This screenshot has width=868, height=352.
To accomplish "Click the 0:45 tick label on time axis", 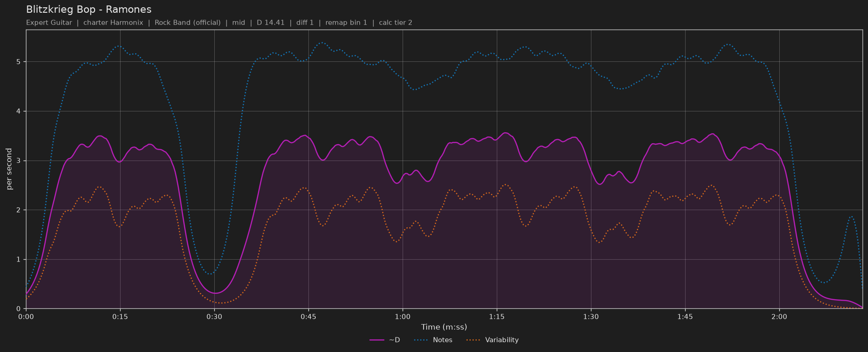I will click(308, 317).
